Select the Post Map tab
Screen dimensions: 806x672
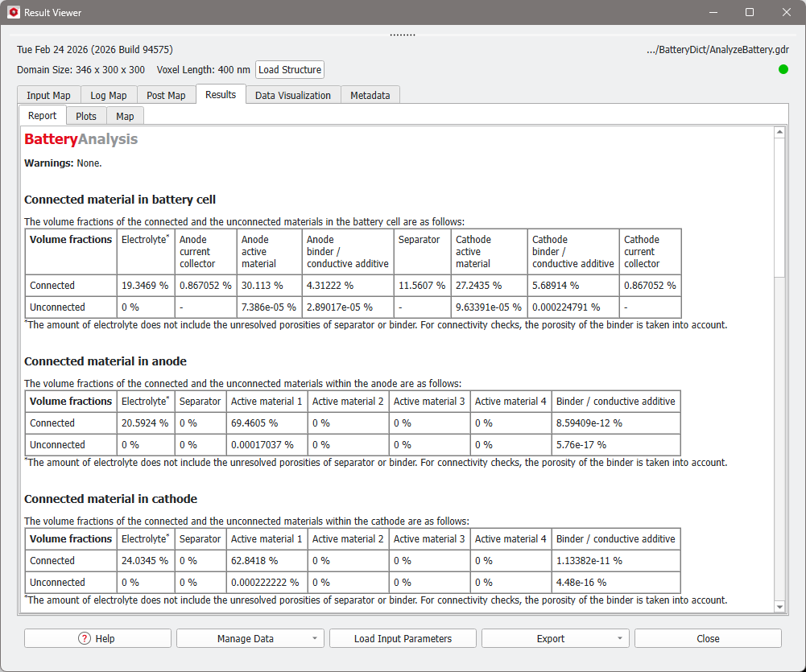(x=166, y=95)
